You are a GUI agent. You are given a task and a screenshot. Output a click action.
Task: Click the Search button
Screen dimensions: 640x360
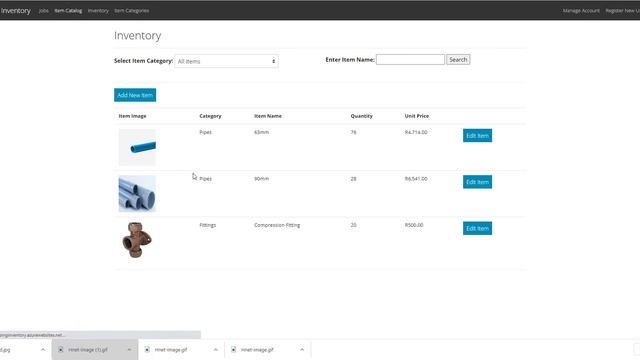[458, 60]
